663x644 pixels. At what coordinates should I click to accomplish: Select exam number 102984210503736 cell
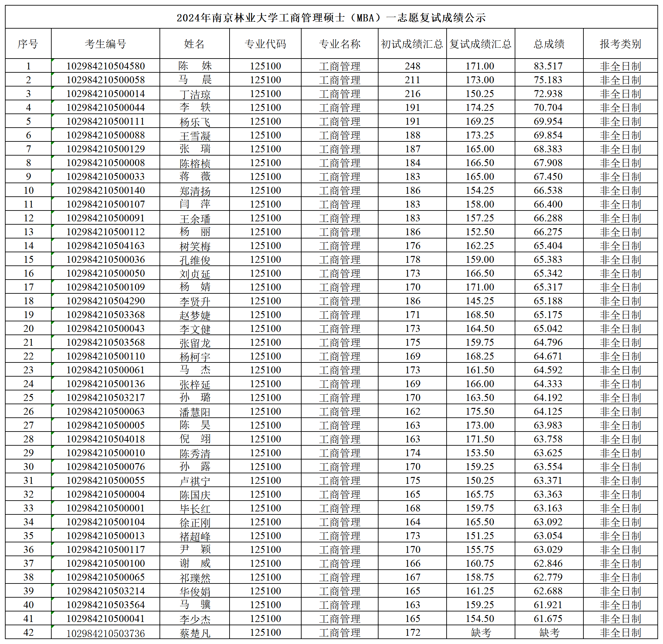tap(105, 633)
